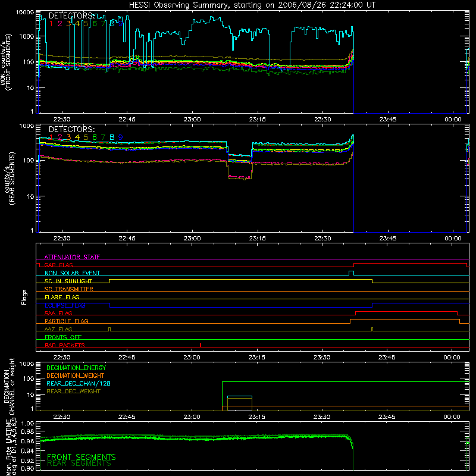Click the 1000 tick label on the rear segments axis
The image size is (476, 476).
(x=27, y=126)
